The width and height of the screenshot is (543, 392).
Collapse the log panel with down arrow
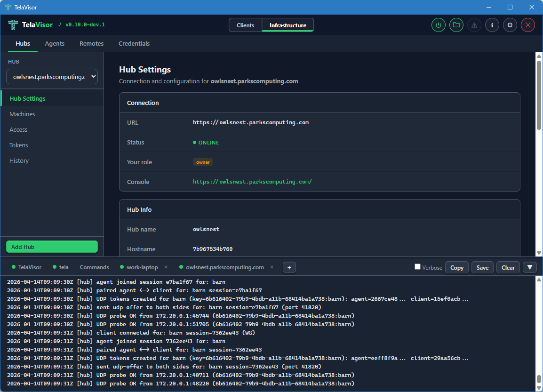coord(530,267)
